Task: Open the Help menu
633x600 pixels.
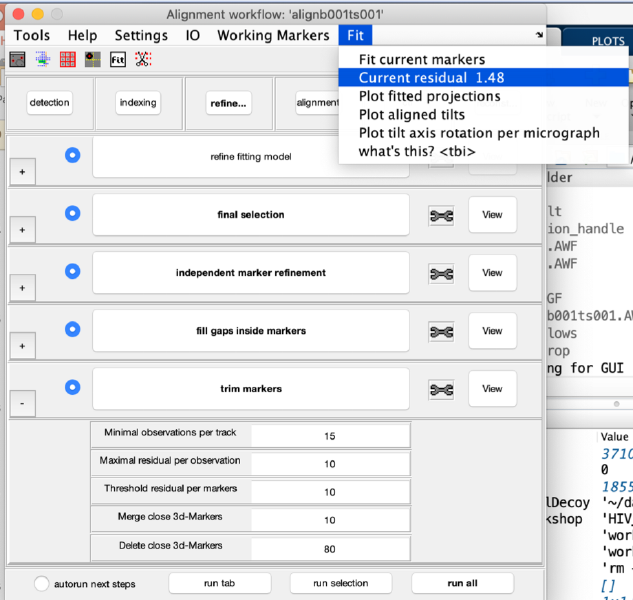Action: (82, 36)
